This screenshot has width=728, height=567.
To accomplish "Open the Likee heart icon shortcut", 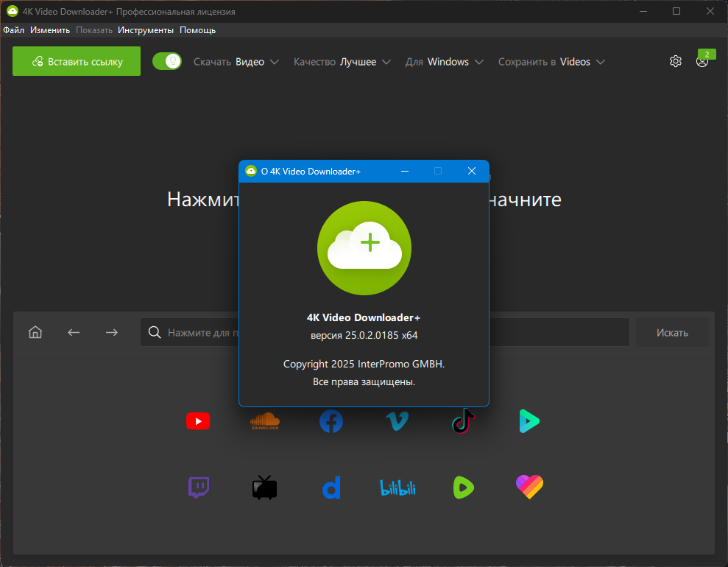I will 529,487.
